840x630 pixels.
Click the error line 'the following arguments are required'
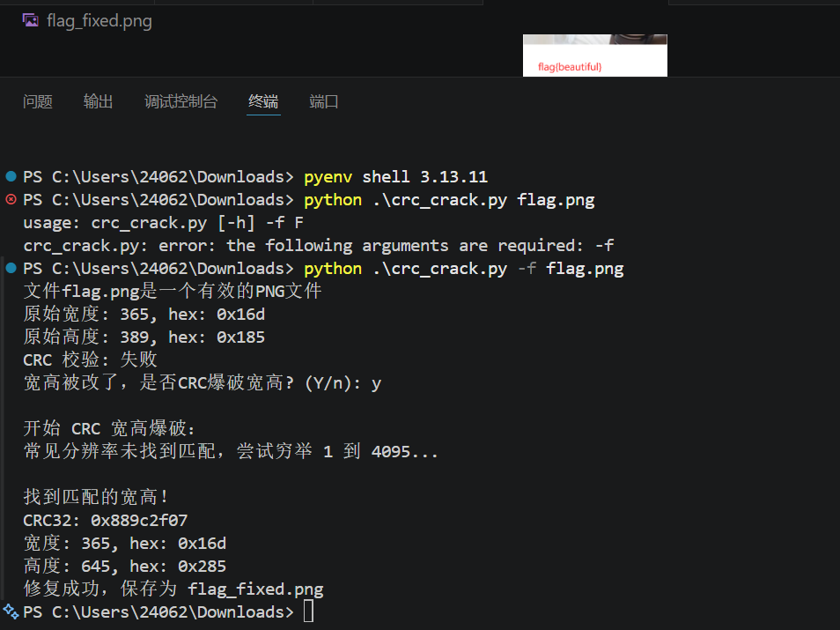(x=318, y=246)
